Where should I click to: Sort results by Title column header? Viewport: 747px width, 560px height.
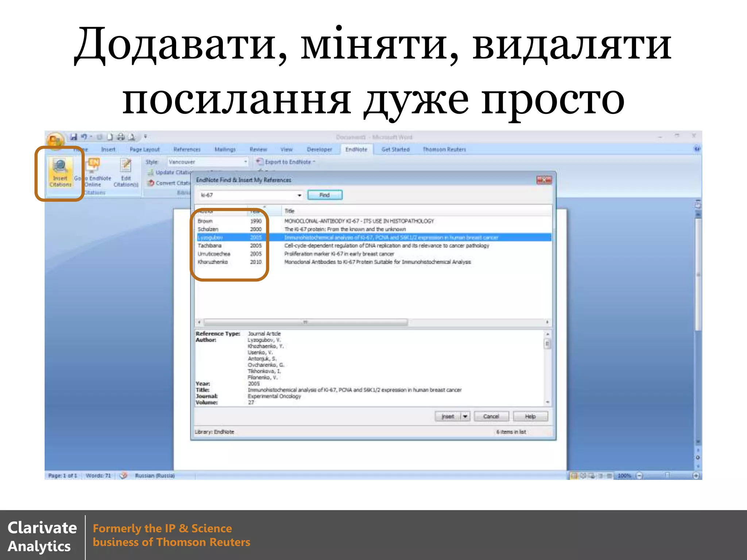click(417, 211)
